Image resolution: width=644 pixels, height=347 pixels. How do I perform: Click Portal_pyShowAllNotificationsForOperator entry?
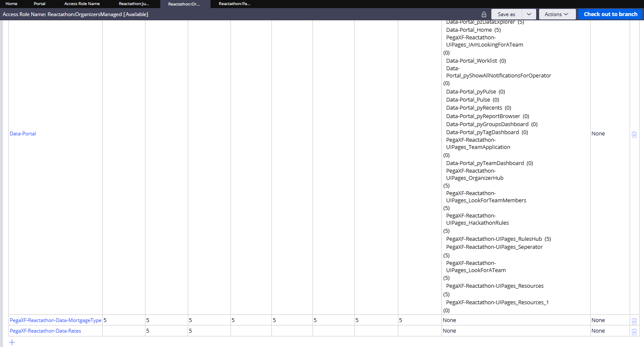pyautogui.click(x=499, y=76)
